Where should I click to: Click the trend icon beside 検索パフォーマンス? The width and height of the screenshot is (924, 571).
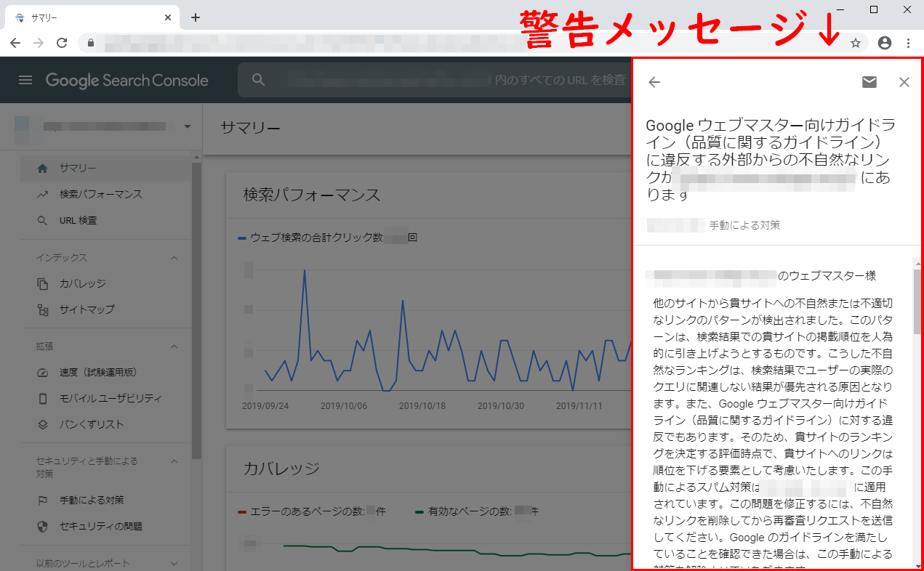(43, 195)
